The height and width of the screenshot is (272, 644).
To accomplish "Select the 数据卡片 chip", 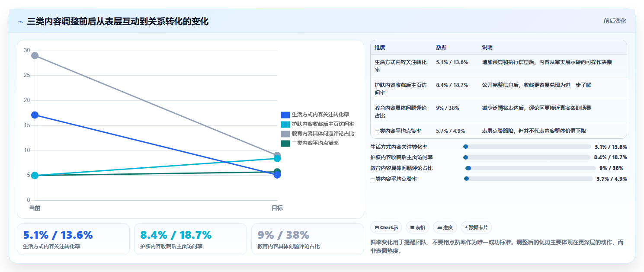I will click(x=476, y=227).
